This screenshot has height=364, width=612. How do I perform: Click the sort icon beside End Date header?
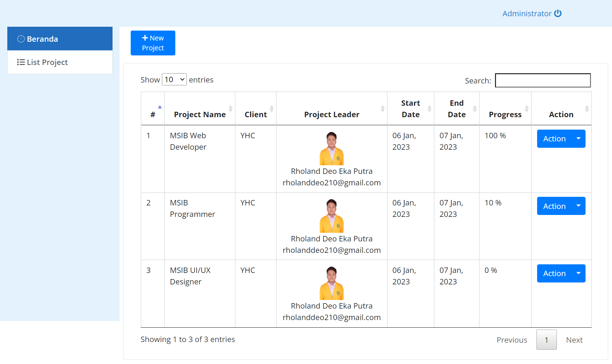point(475,109)
